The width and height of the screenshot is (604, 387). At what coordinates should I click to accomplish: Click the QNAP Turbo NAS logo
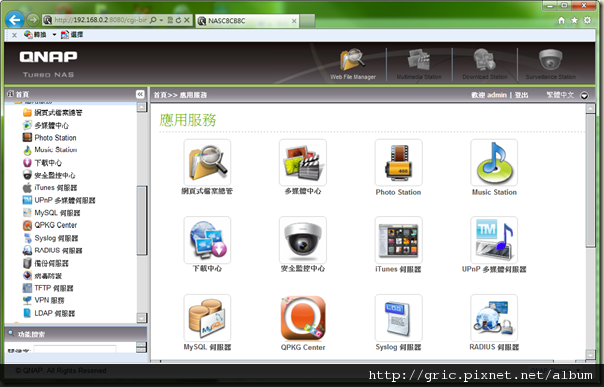tap(48, 64)
